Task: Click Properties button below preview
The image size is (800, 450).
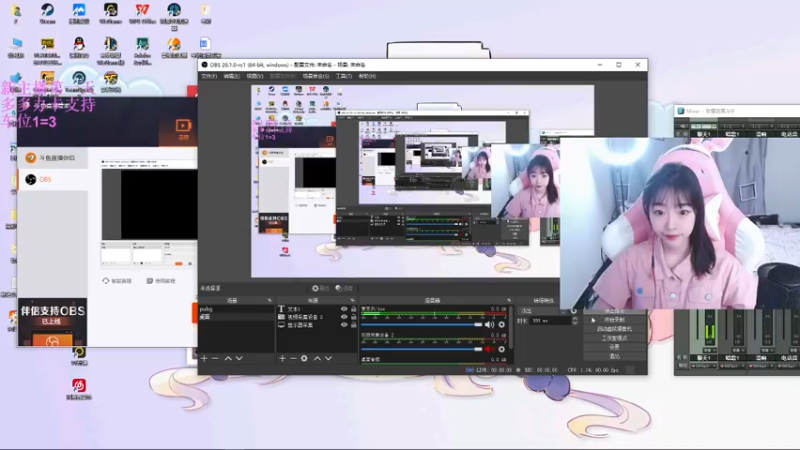Action: (320, 288)
